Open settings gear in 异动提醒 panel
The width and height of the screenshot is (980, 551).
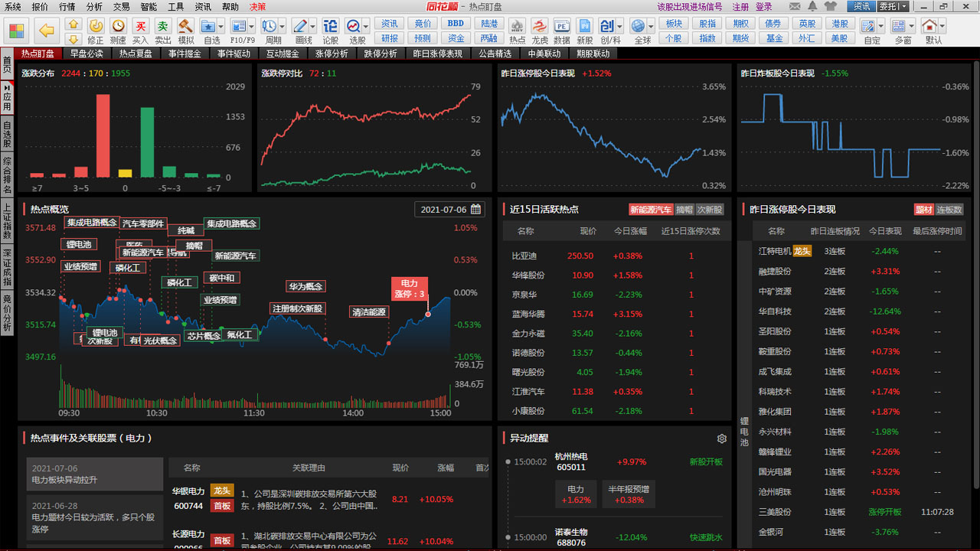point(721,439)
